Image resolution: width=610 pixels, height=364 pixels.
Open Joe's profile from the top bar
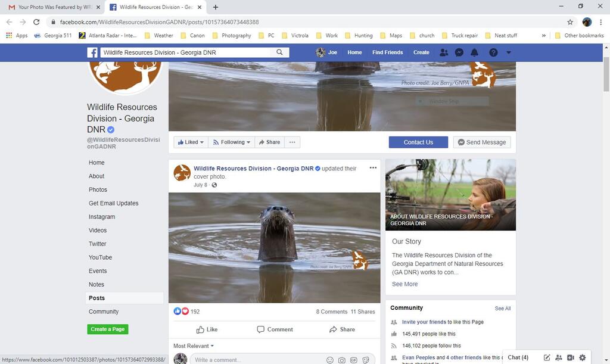coord(326,52)
